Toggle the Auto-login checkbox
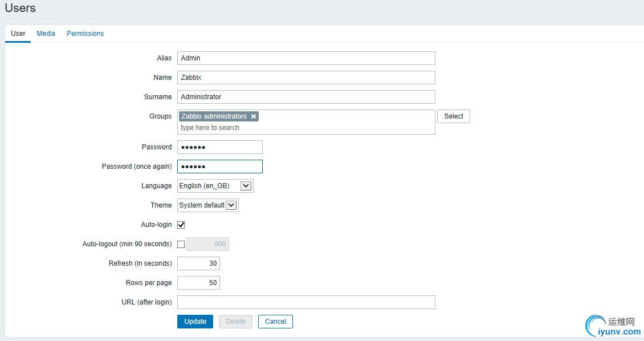 click(x=181, y=225)
